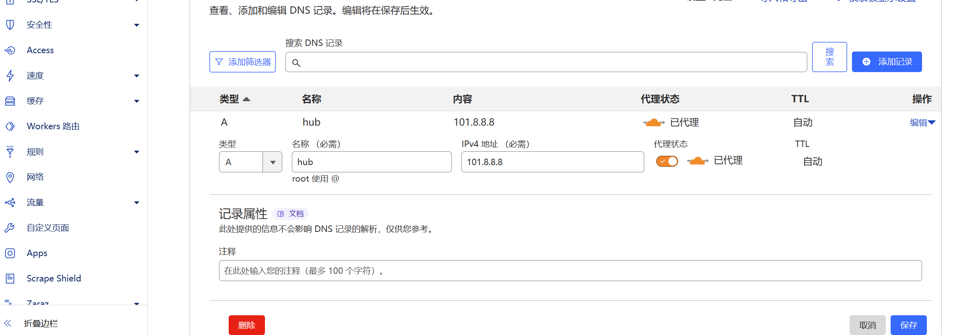Click the magnifier icon in search box
Screen dimensions: 980x335
(x=296, y=63)
